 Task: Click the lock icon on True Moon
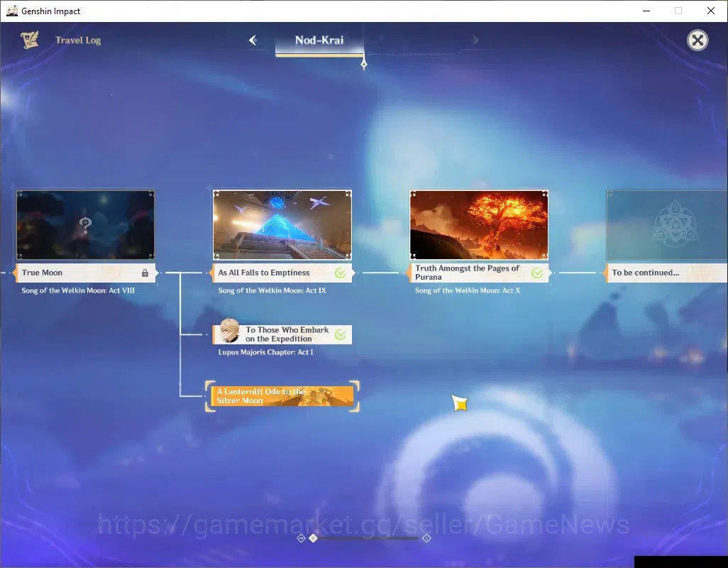coord(145,273)
